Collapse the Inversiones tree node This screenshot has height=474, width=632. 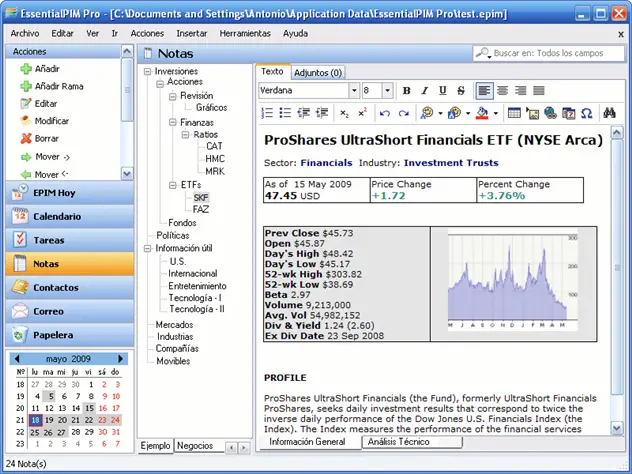tap(148, 72)
